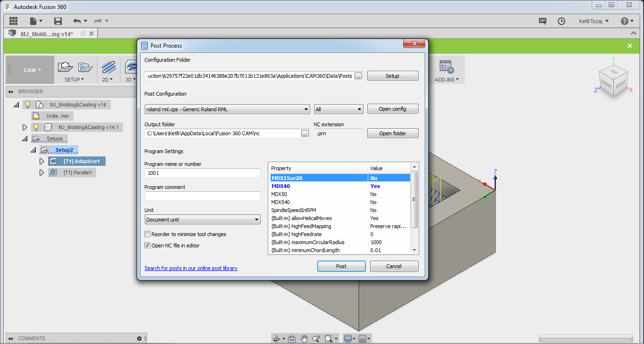This screenshot has width=644, height=344.
Task: Open the Ketlli Tozaj account dropdown
Action: pyautogui.click(x=593, y=21)
